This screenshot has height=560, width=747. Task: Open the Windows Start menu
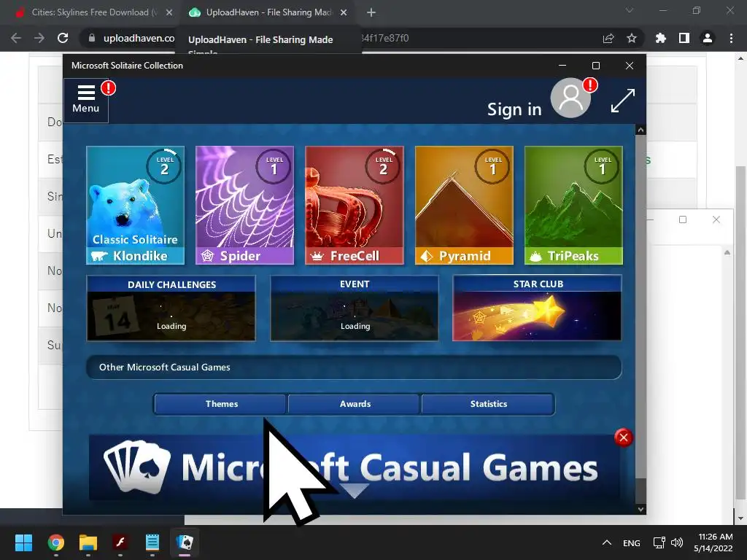point(23,542)
